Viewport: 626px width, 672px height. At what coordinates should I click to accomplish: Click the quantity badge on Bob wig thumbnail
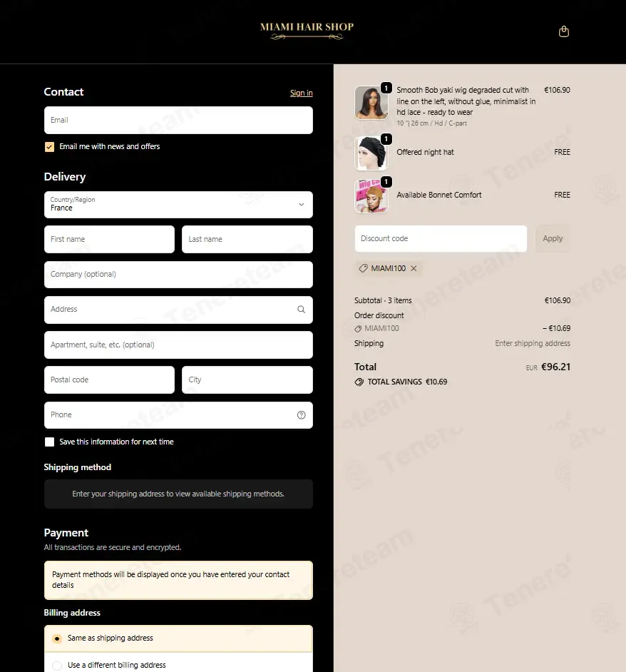pyautogui.click(x=386, y=88)
